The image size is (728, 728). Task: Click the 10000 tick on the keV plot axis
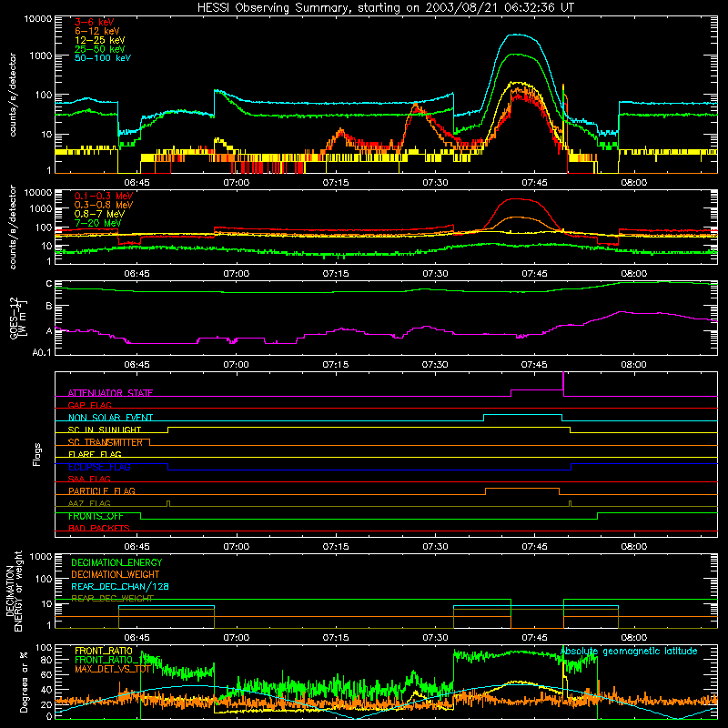[x=38, y=19]
